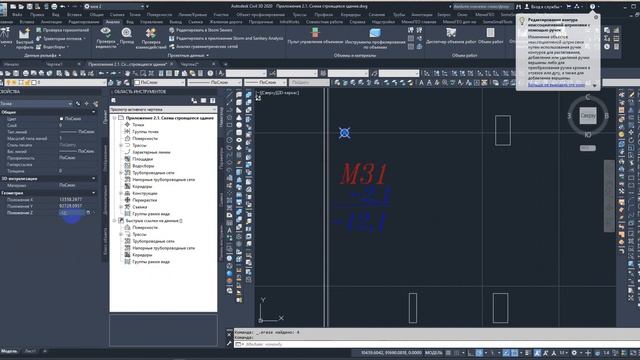Click Проверка видимости eye icon

coord(106,33)
